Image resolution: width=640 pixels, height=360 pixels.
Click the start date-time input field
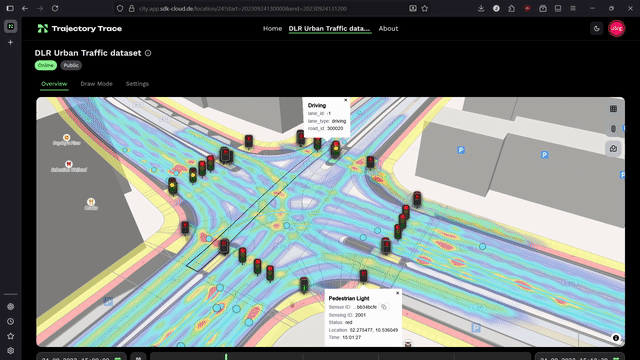coord(81,357)
